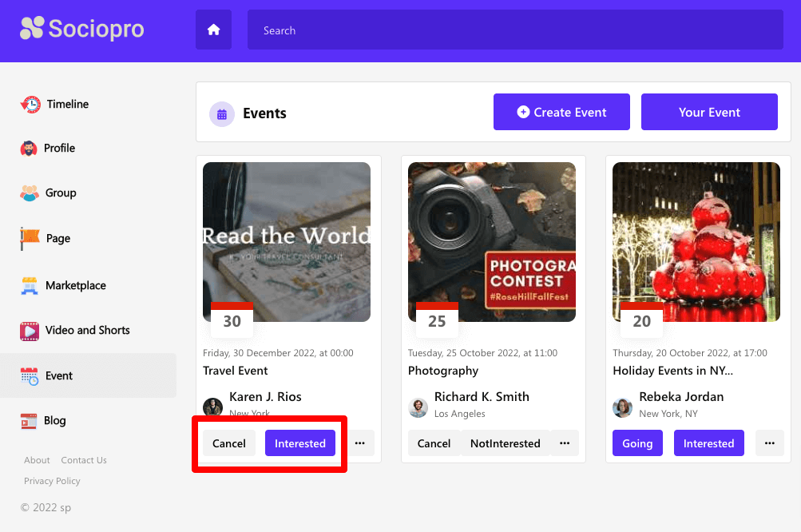Screen dimensions: 801x532
Task: Toggle NotInterested on Photography event
Action: tap(505, 443)
